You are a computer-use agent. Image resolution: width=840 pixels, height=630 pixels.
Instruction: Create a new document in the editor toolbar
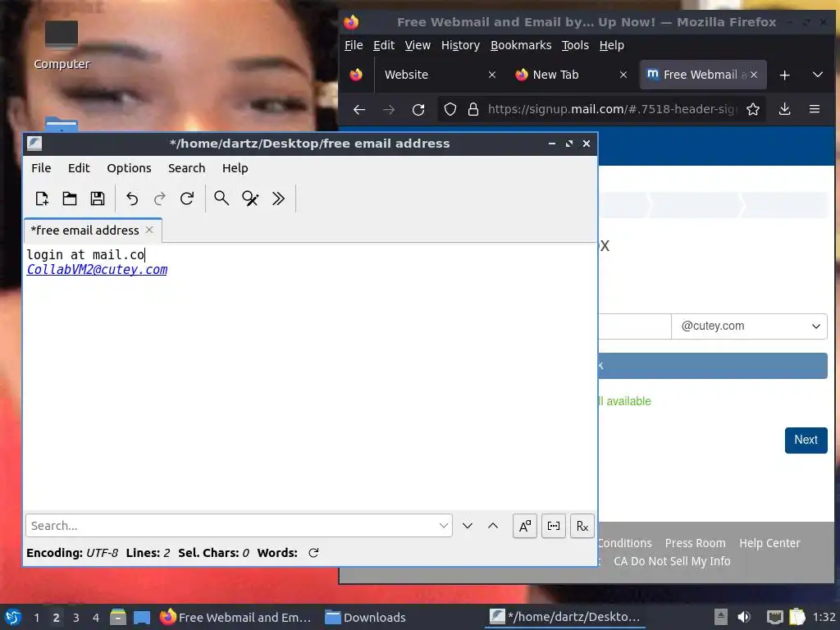[x=42, y=199]
